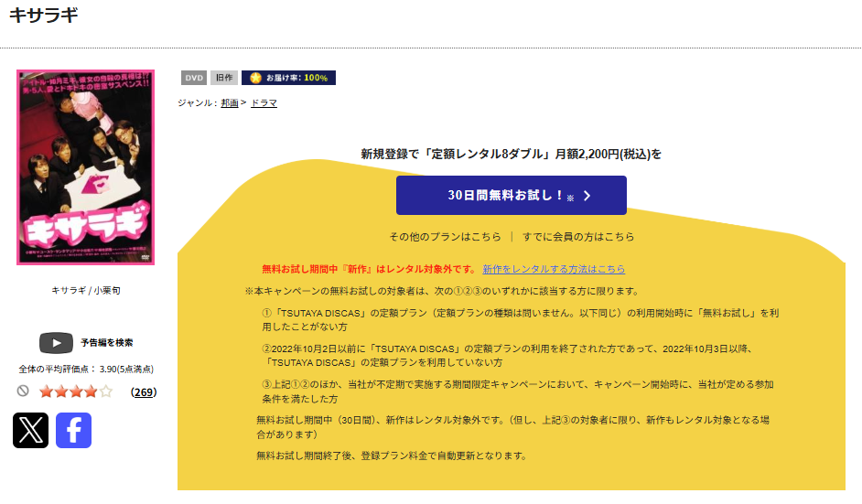Click the average rating 3.90 text

pyautogui.click(x=86, y=370)
